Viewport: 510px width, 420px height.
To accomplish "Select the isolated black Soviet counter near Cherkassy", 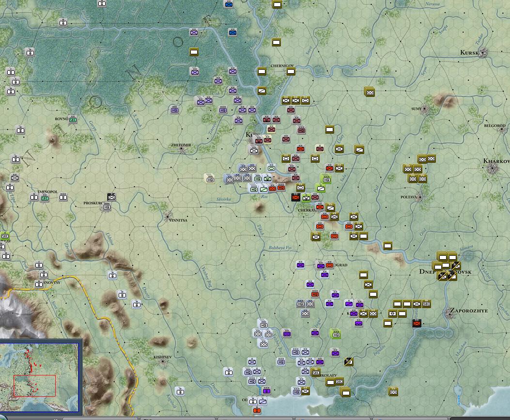I will pyautogui.click(x=295, y=197).
